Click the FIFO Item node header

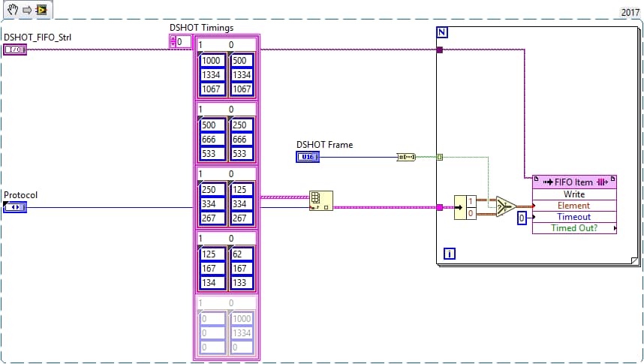[574, 182]
